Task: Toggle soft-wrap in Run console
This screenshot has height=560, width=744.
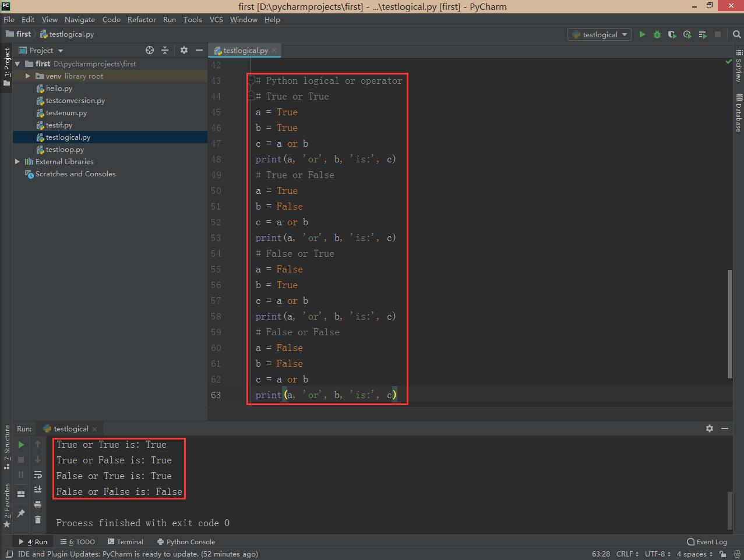Action: click(38, 474)
